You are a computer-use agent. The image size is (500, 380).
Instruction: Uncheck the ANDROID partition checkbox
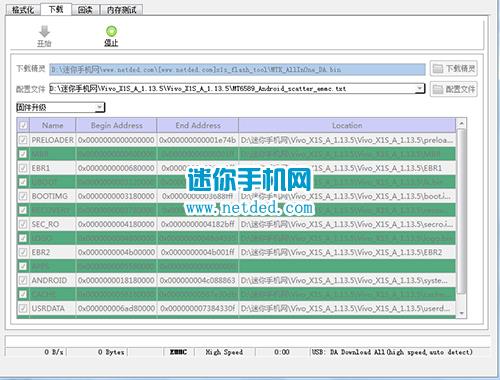tap(23, 280)
